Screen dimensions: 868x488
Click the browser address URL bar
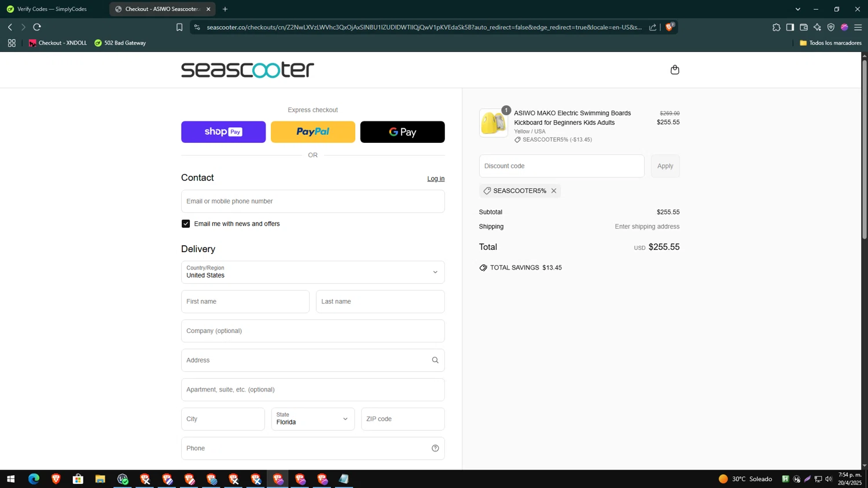424,27
